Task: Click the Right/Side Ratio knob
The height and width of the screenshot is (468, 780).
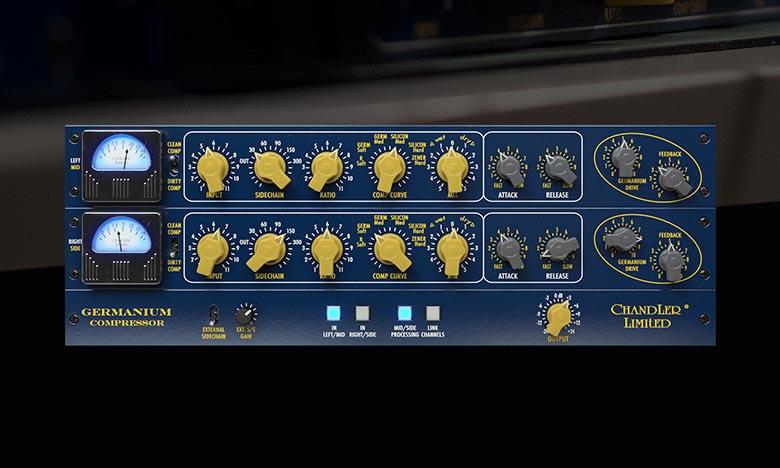Action: [x=327, y=251]
